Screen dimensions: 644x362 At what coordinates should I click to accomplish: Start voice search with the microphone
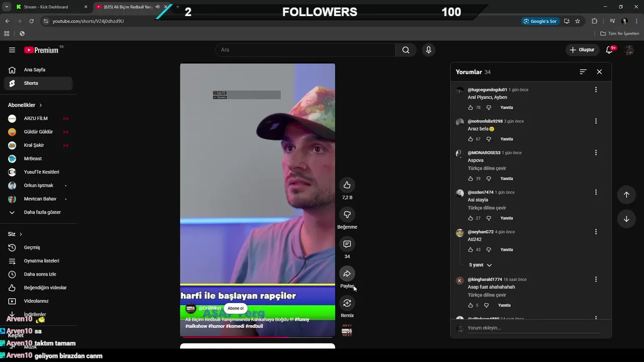429,50
